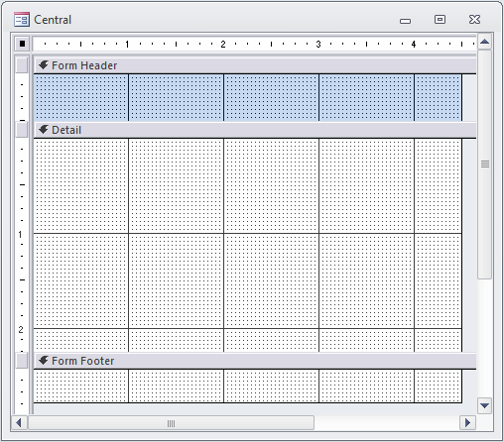Minimize the Central form window
Image resolution: width=504 pixels, height=442 pixels.
(x=405, y=20)
